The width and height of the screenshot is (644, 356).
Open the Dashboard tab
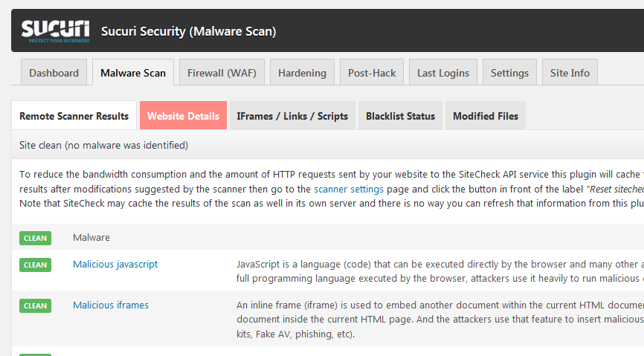(54, 73)
